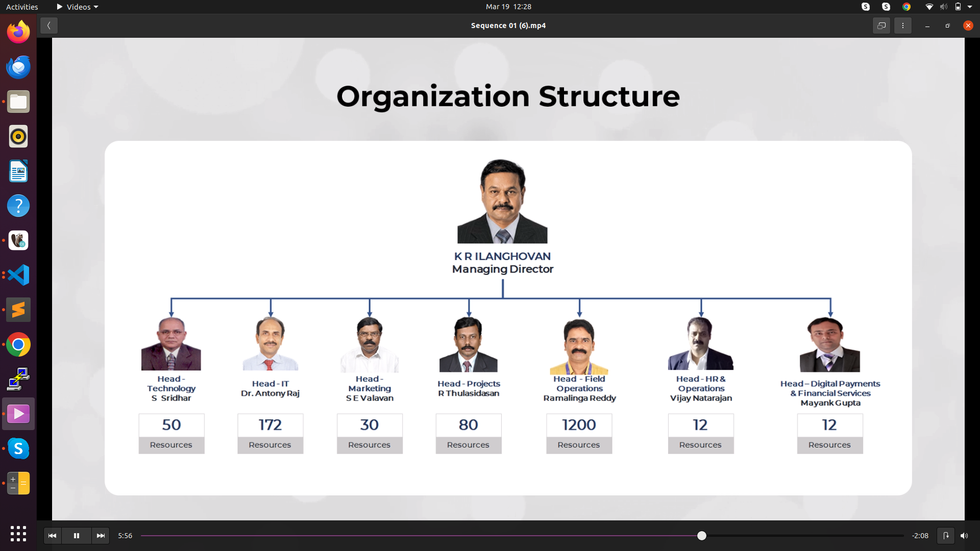Open the clock and calendar panel
Image resolution: width=980 pixels, height=551 pixels.
508,7
